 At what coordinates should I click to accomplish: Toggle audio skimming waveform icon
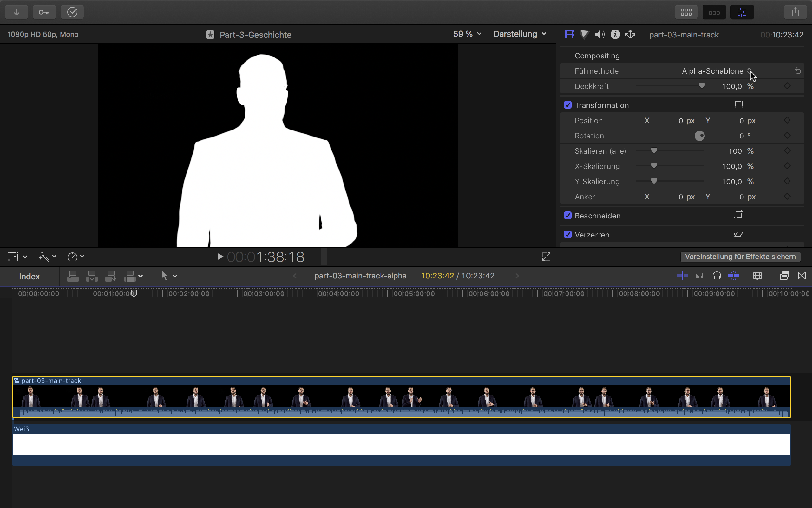700,276
